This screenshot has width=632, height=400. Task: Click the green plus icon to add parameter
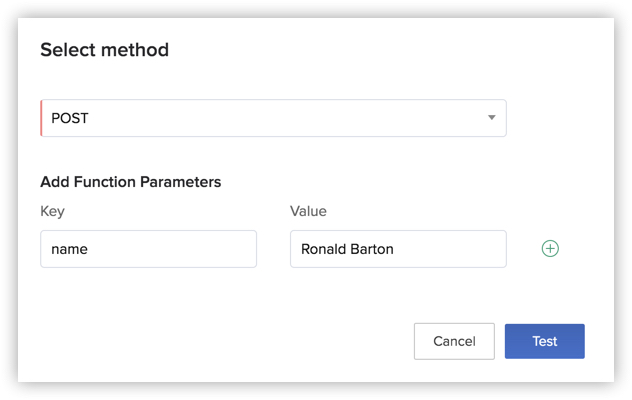(550, 248)
